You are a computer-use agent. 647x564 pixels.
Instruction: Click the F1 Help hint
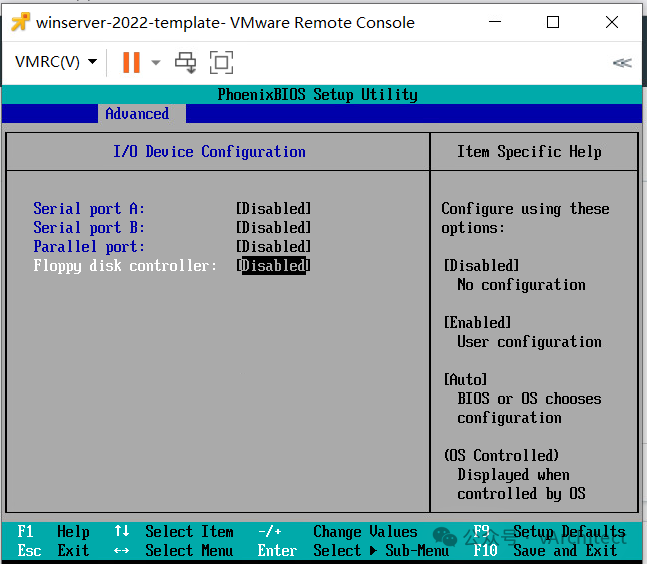click(x=53, y=531)
